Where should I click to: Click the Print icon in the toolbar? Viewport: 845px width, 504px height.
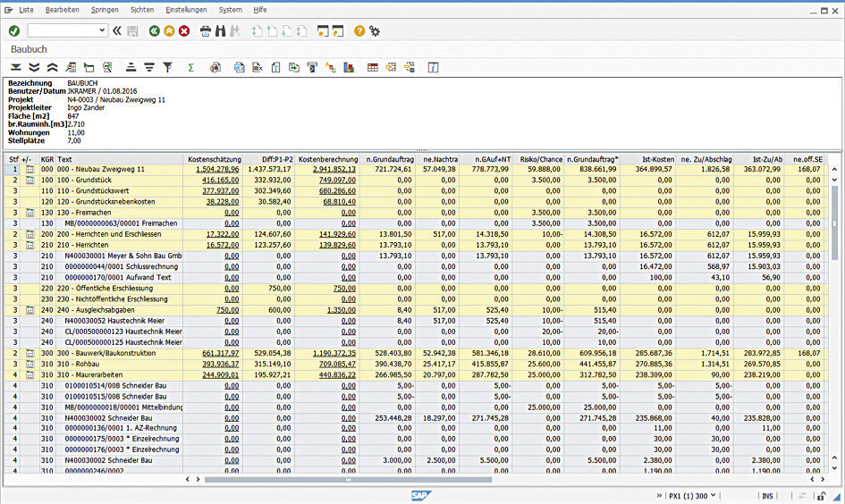coord(205,30)
